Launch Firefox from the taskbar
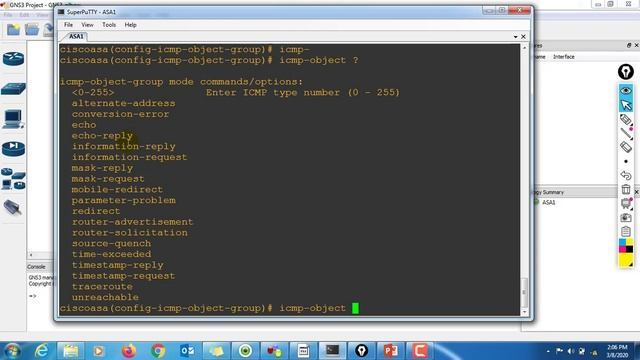 click(x=129, y=351)
